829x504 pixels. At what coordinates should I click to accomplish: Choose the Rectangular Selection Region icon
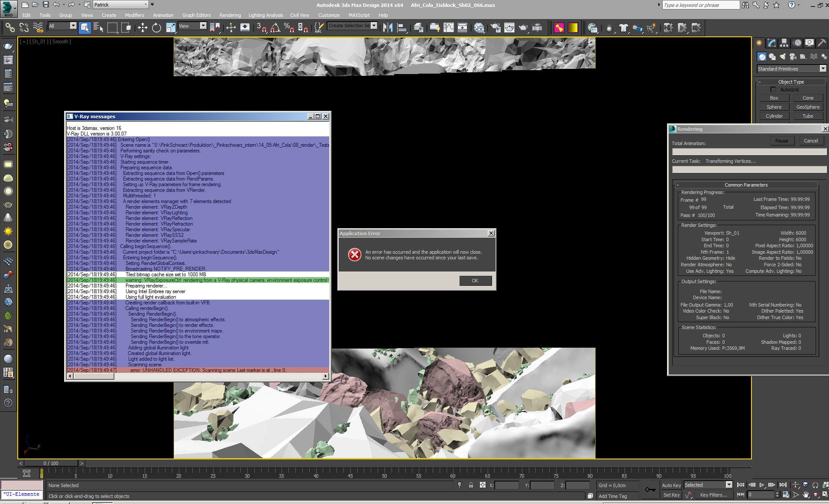[112, 28]
